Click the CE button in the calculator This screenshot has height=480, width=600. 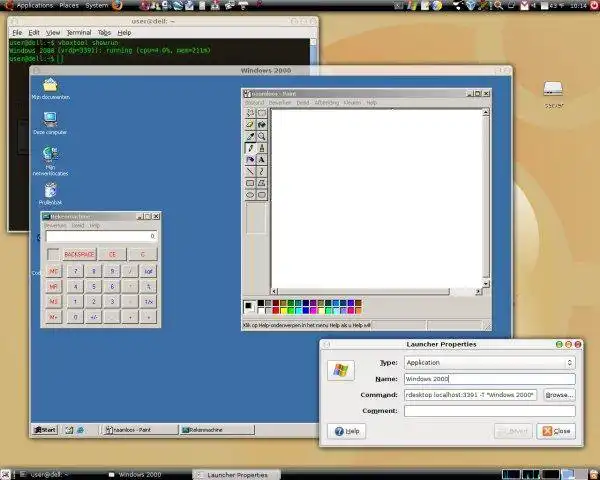click(112, 254)
